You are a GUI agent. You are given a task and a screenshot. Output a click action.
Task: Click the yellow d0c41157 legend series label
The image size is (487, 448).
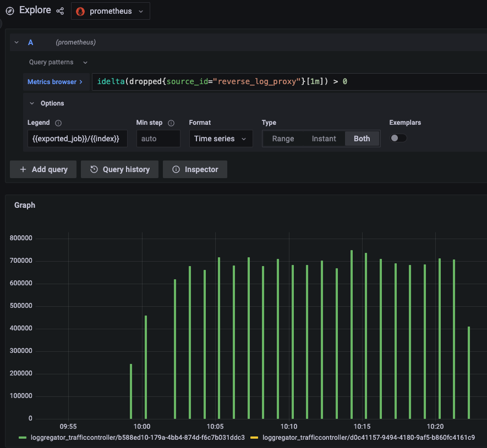click(368, 438)
